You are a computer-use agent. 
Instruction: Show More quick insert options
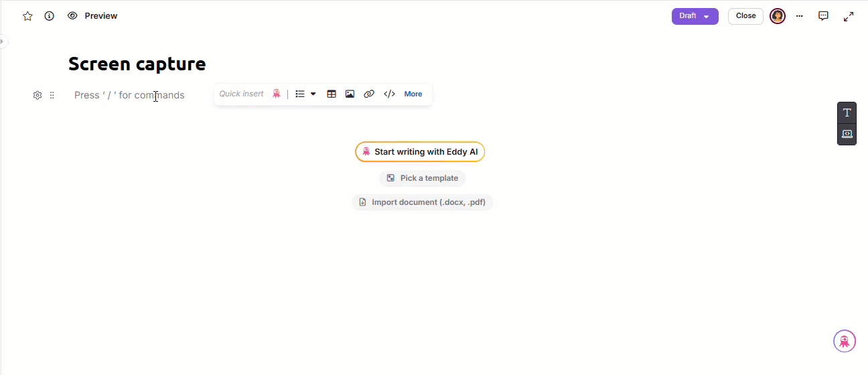413,94
